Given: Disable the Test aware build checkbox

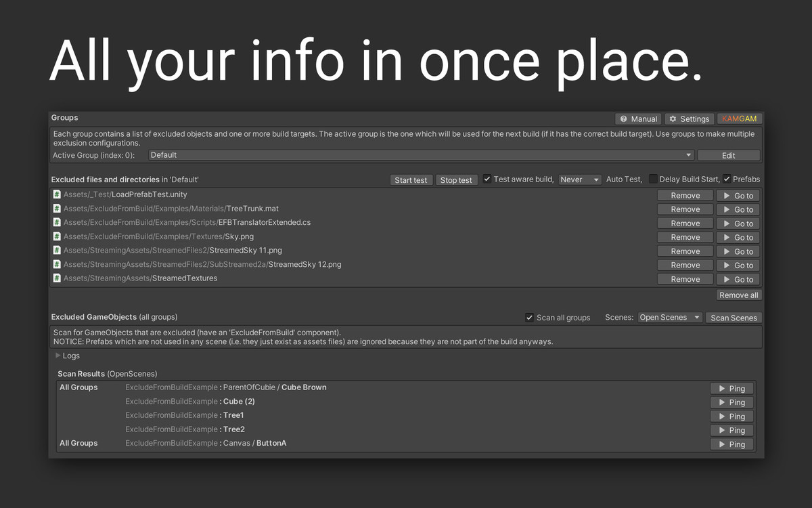Looking at the screenshot, I should pyautogui.click(x=488, y=179).
